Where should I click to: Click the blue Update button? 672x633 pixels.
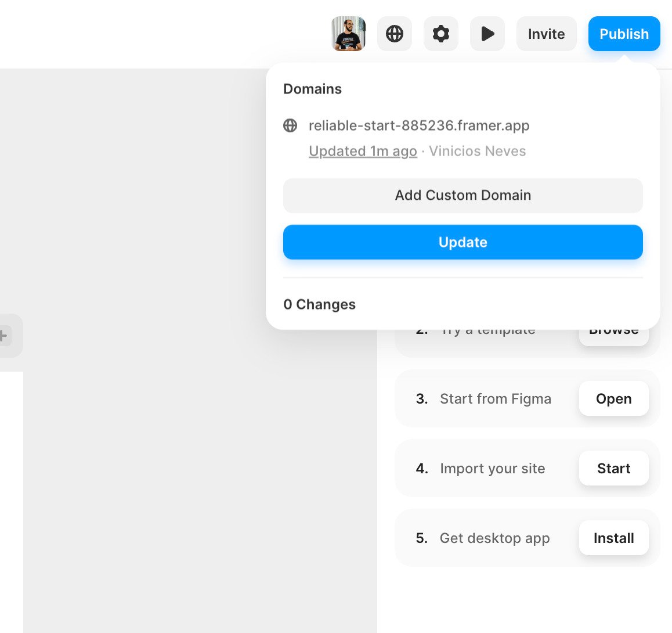click(463, 242)
